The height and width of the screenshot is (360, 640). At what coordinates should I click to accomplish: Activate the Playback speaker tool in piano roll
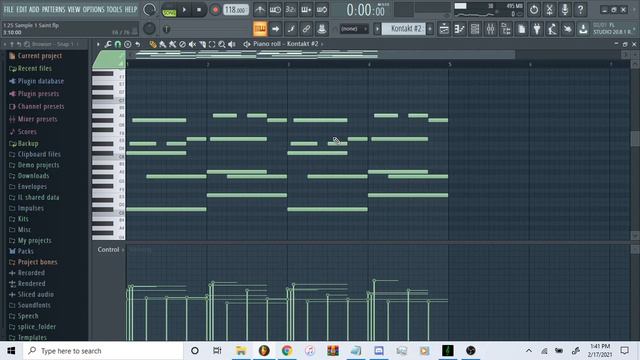click(x=232, y=44)
